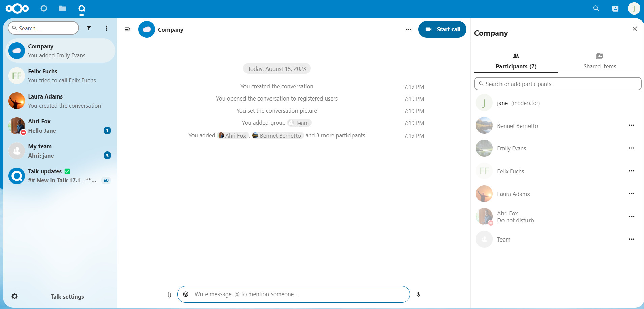Open the Dashboard circle icon
The height and width of the screenshot is (309, 644).
[44, 9]
